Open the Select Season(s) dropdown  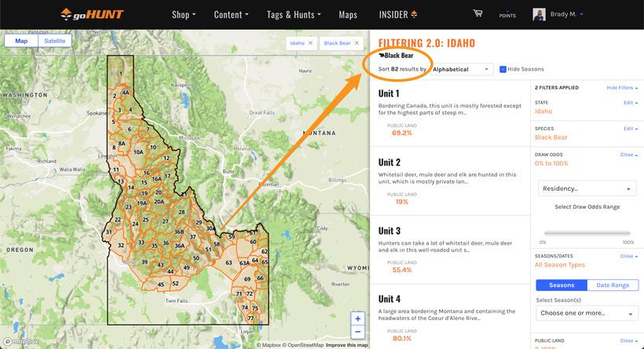(x=587, y=313)
